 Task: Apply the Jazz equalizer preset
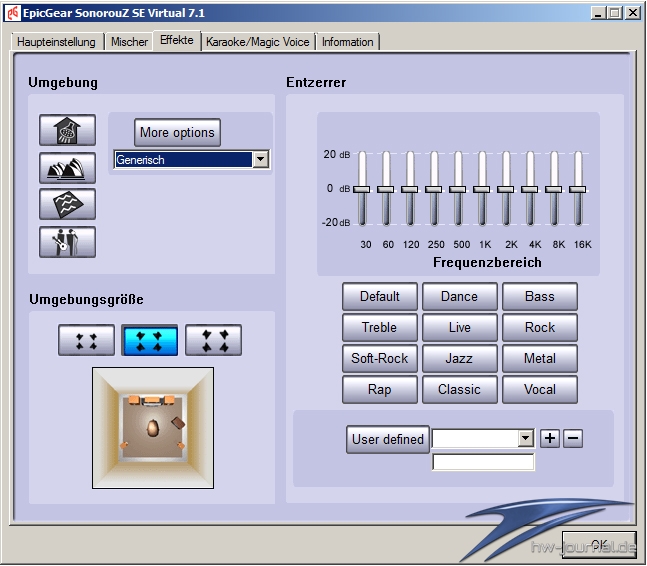pos(460,358)
